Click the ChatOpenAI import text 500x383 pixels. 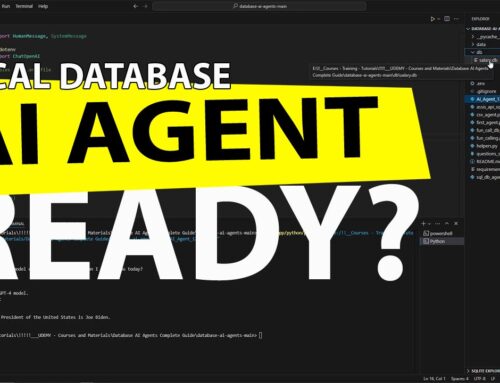click(x=26, y=56)
